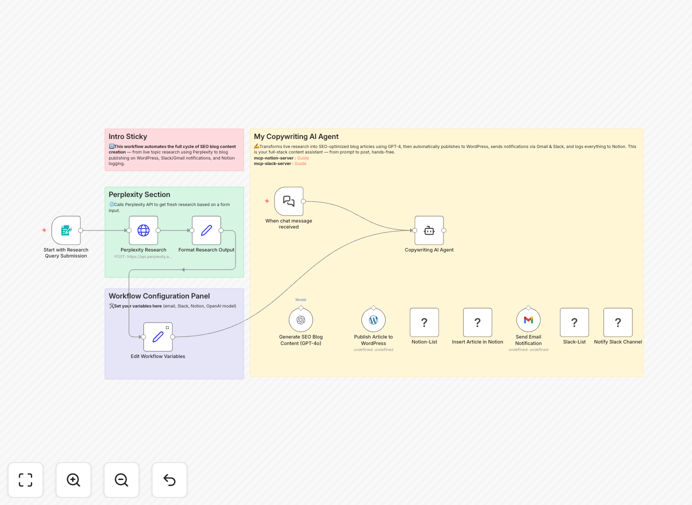Select the Intro Sticky note heading
The image size is (692, 505).
128,136
